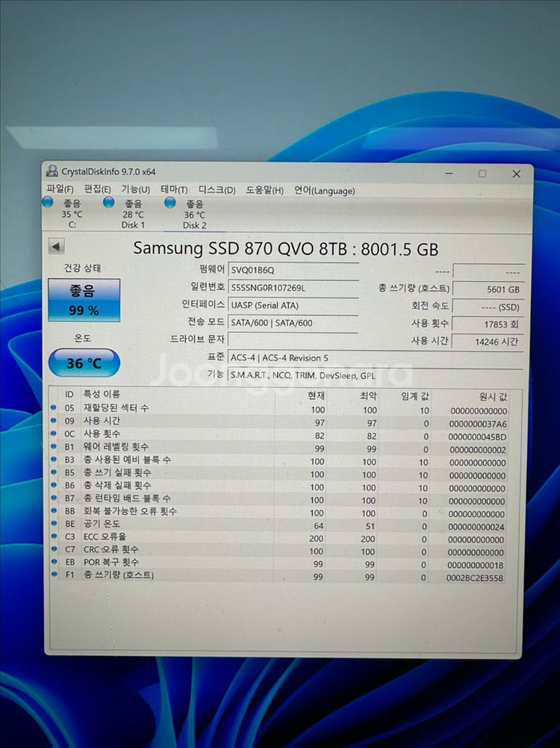560x748 pixels.
Task: Click the power on count 17853 회
Action: coord(488,324)
